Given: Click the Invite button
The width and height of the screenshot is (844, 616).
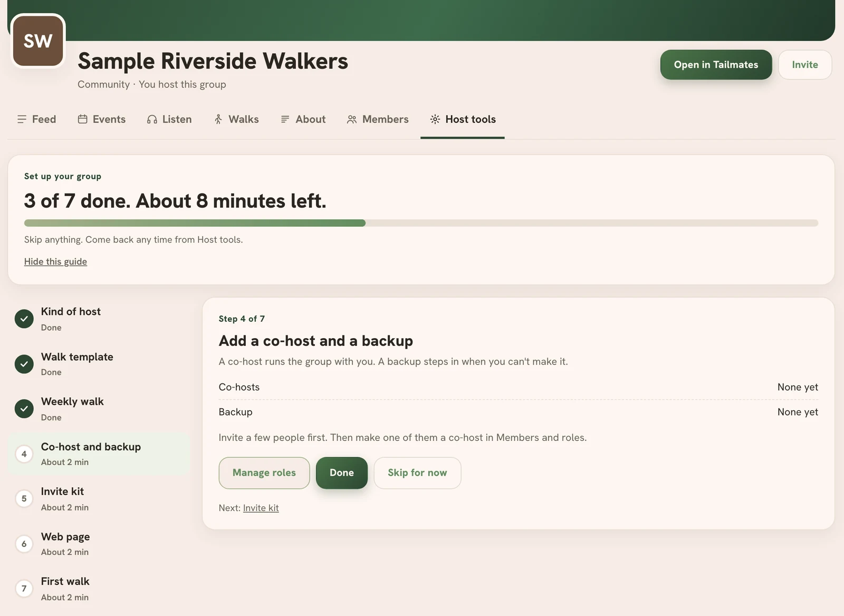Looking at the screenshot, I should [805, 65].
